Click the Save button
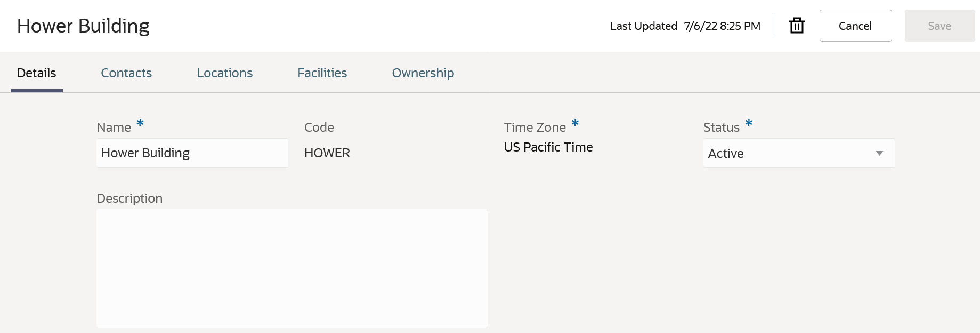This screenshot has width=980, height=333. coord(939,26)
